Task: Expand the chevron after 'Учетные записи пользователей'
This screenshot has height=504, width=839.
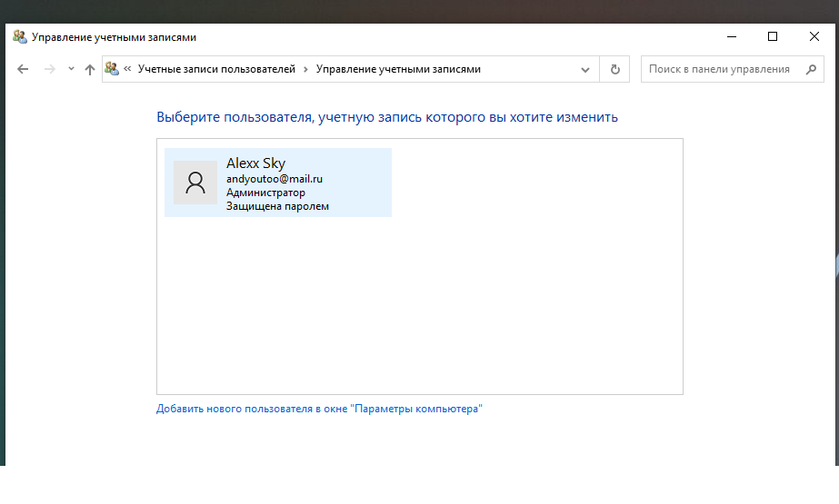Action: point(306,69)
